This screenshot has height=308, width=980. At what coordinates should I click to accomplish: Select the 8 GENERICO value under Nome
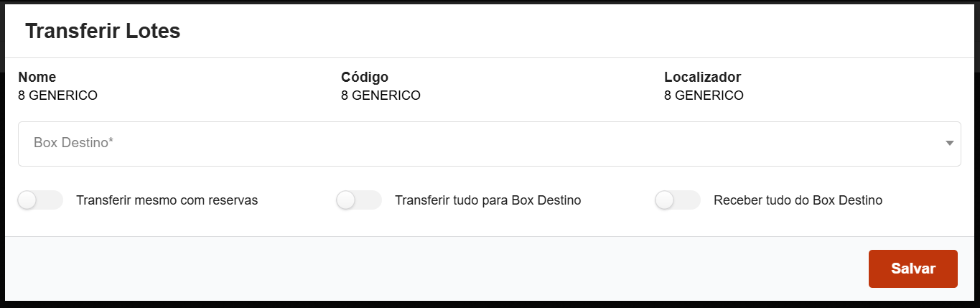[57, 95]
